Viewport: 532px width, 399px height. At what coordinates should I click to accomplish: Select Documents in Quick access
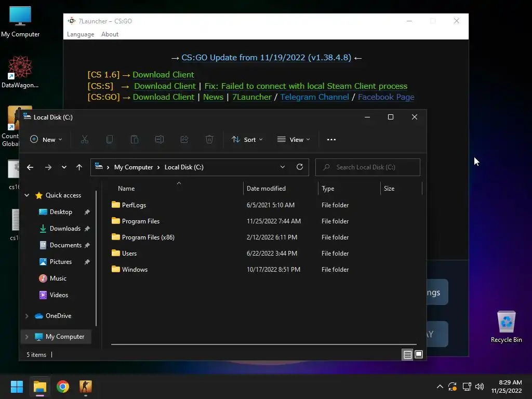65,245
